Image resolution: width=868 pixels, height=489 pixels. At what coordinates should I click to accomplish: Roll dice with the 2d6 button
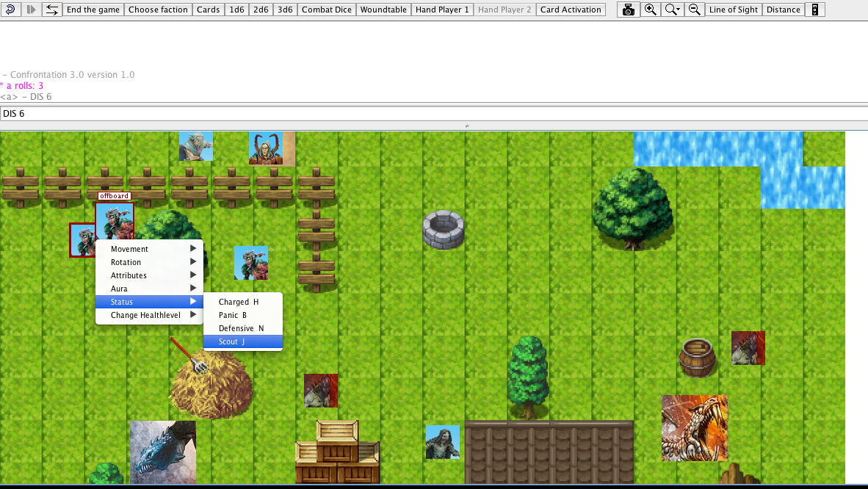point(261,10)
